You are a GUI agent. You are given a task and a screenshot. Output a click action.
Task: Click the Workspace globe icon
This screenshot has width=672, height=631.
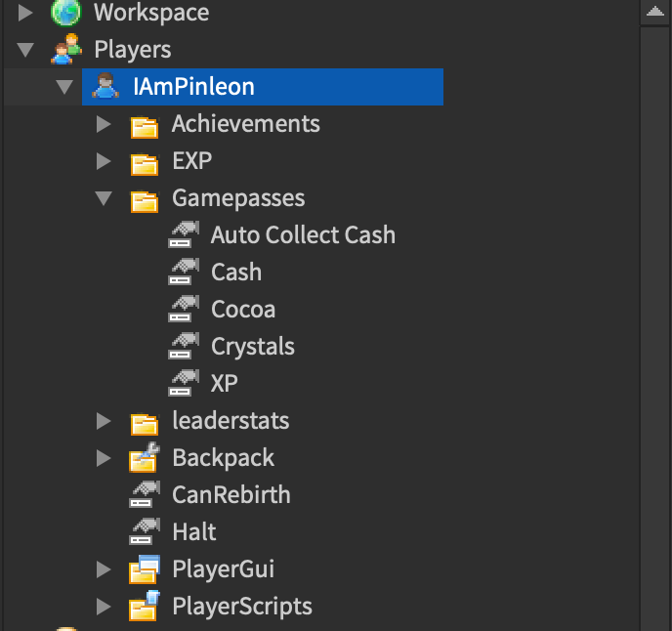click(66, 13)
